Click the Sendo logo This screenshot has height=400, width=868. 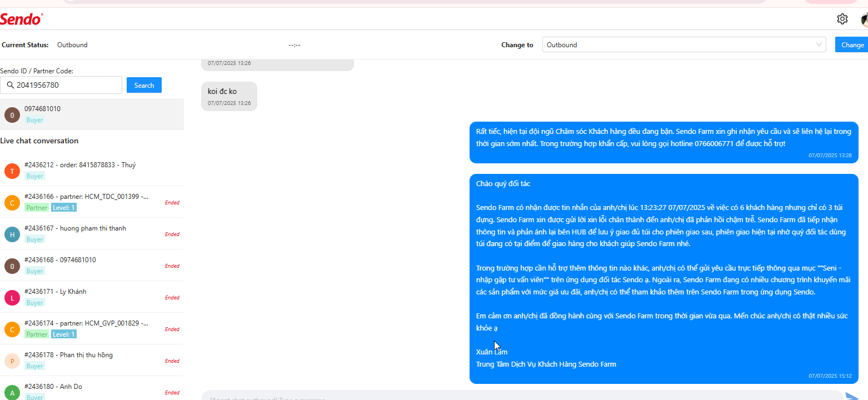[21, 19]
